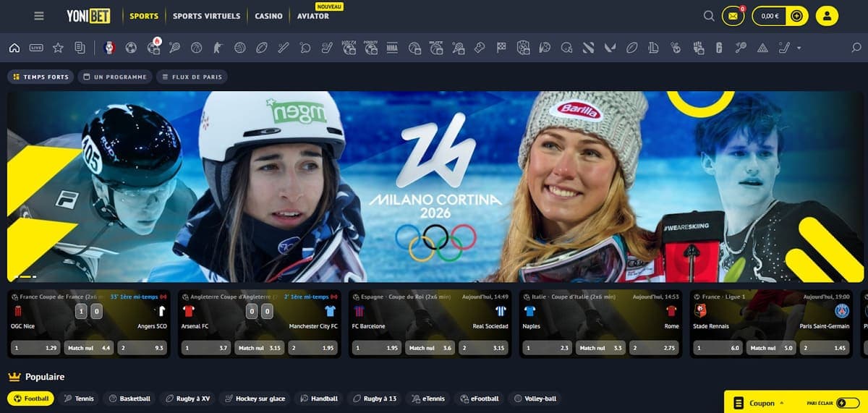Select Handball popular filter chip
Screen dimensions: 868x413
point(319,399)
